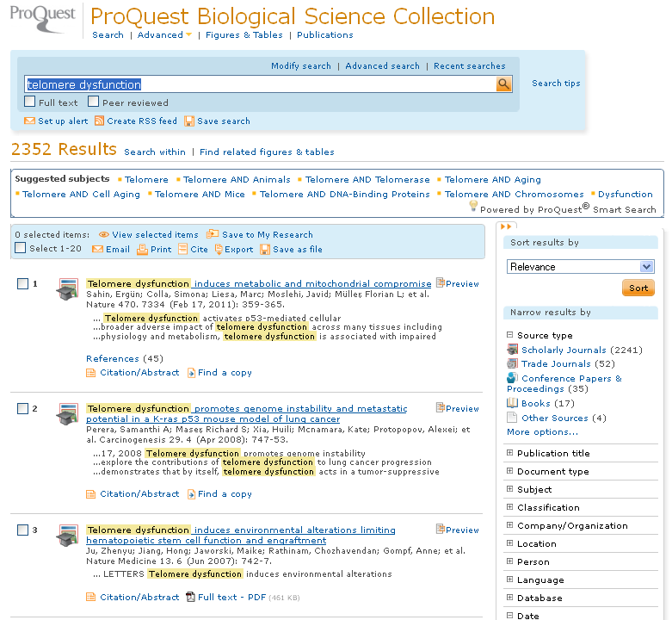
Task: Click the Preview icon for result 3
Action: 441,529
